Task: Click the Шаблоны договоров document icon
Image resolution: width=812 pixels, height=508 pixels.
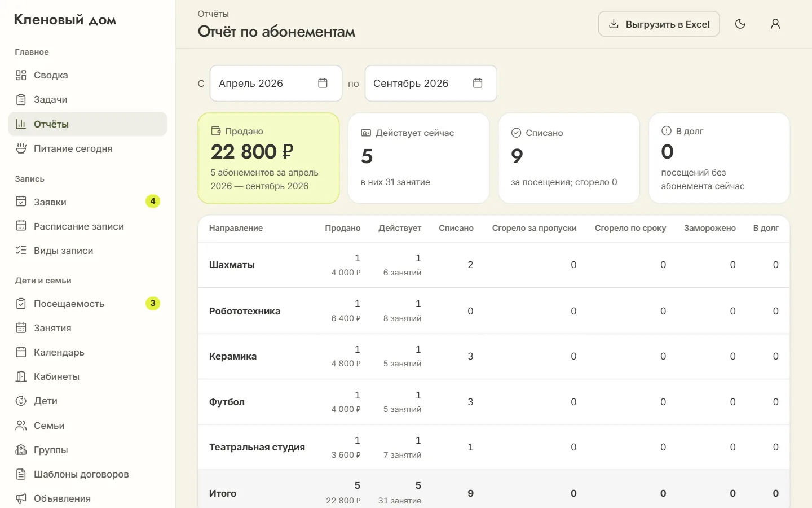Action: [21, 474]
